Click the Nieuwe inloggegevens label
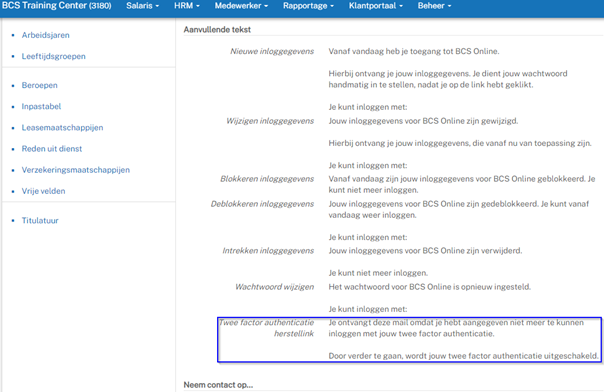Image resolution: width=604 pixels, height=392 pixels. tap(272, 51)
